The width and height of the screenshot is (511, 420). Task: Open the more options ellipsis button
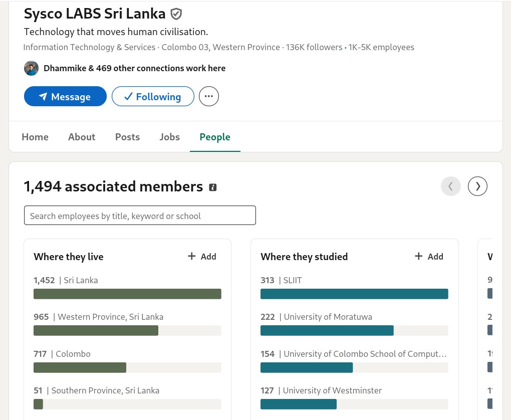[x=208, y=96]
